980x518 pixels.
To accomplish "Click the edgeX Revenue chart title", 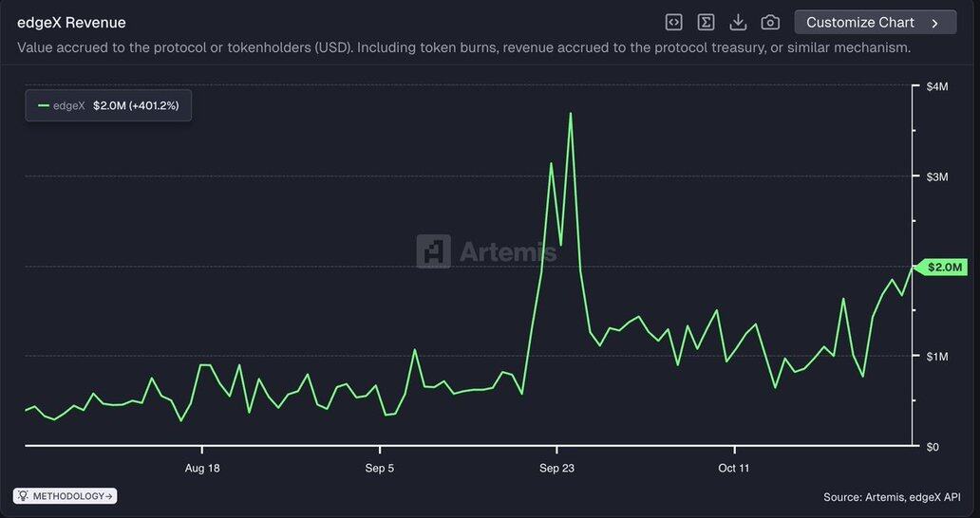I will pos(71,22).
